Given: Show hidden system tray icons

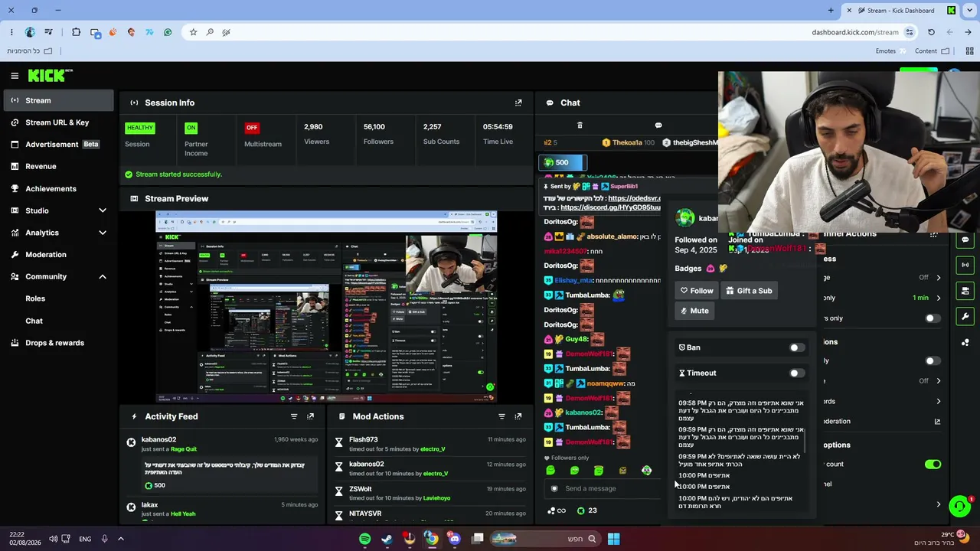Looking at the screenshot, I should coord(120,539).
